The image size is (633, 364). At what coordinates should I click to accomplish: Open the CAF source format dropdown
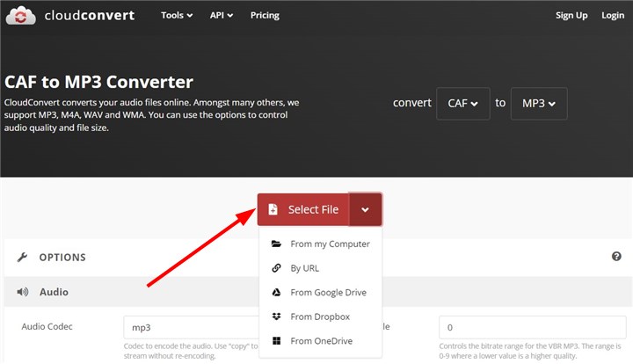[x=463, y=103]
